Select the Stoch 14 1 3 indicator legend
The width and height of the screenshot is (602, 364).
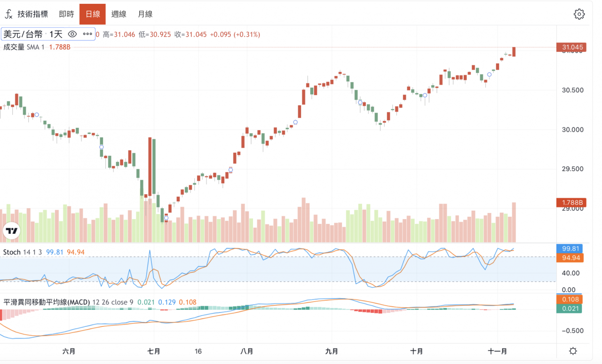pyautogui.click(x=23, y=252)
